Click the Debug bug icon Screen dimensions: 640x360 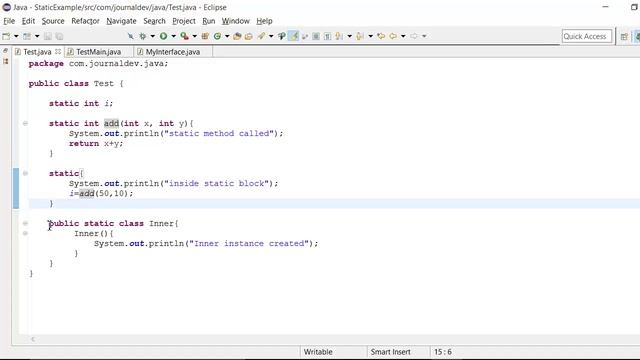coord(142,36)
